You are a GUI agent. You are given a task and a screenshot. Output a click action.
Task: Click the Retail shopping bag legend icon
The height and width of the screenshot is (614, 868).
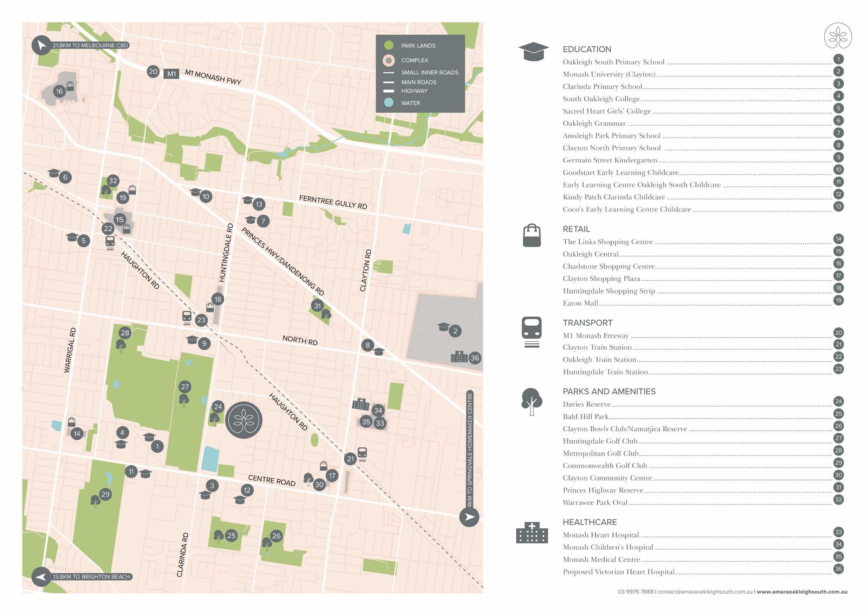[532, 235]
